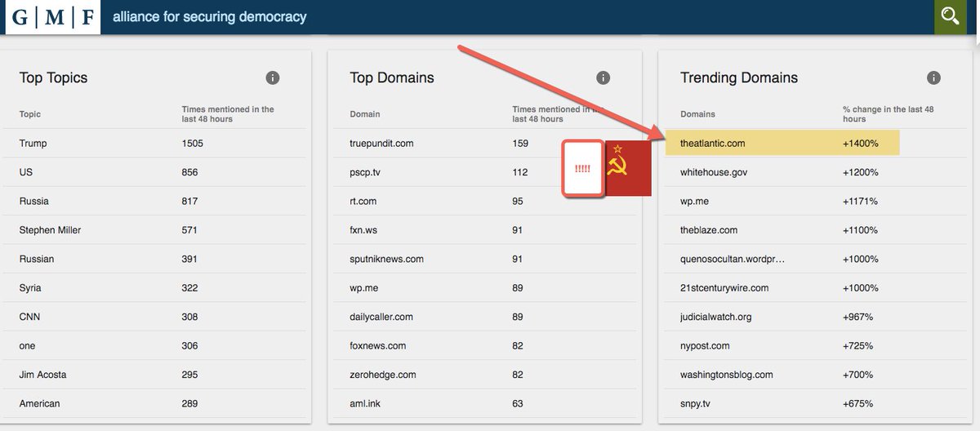Screen dimensions: 980x431
Task: Show info for Trending Domains panel
Action: (x=933, y=78)
